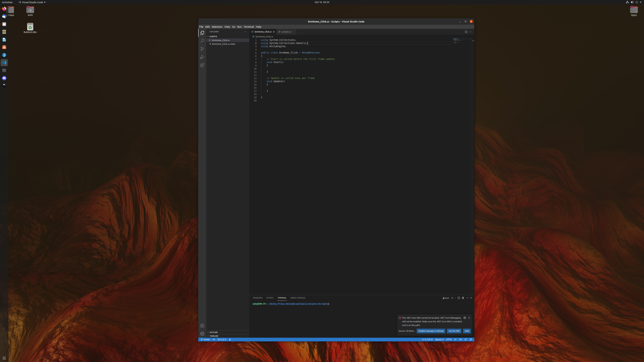The width and height of the screenshot is (644, 362).
Task: Create a new terminal with plus icon
Action: [452, 298]
